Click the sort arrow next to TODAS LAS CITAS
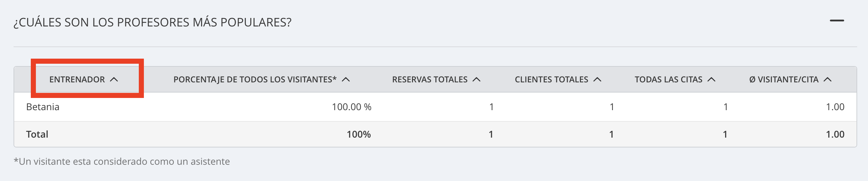Image resolution: width=868 pixels, height=181 pixels. click(712, 79)
